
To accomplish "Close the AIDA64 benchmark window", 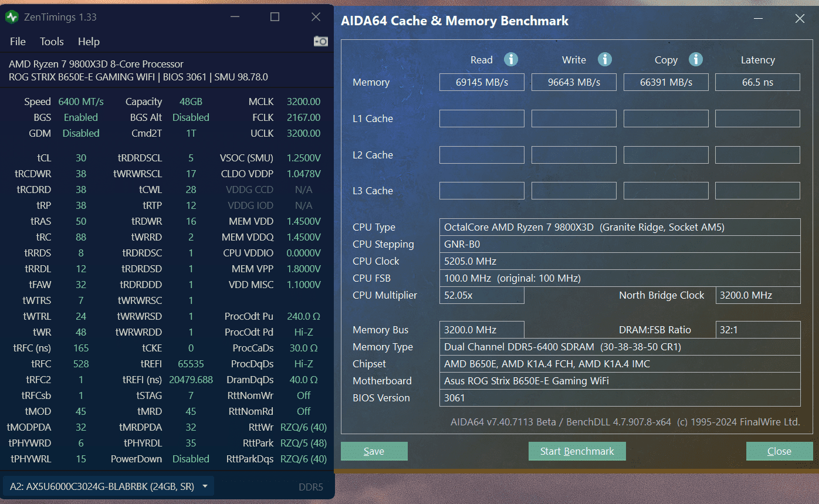I will [x=800, y=19].
